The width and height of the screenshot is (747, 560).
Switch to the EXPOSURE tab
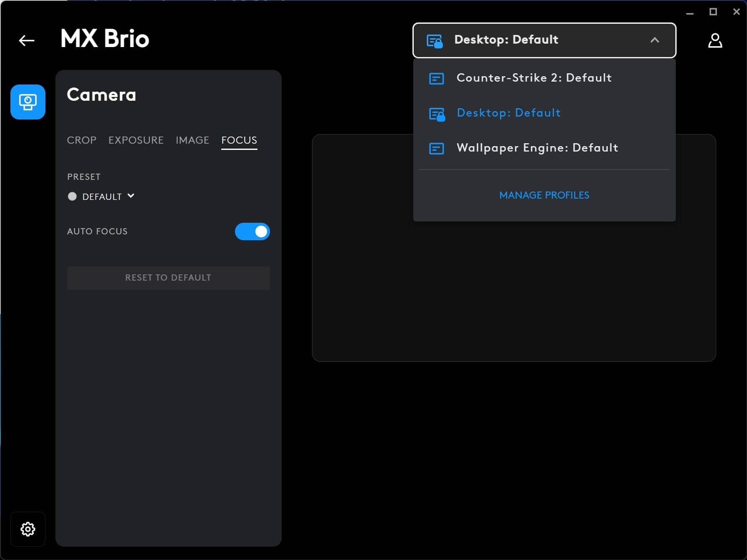tap(136, 140)
